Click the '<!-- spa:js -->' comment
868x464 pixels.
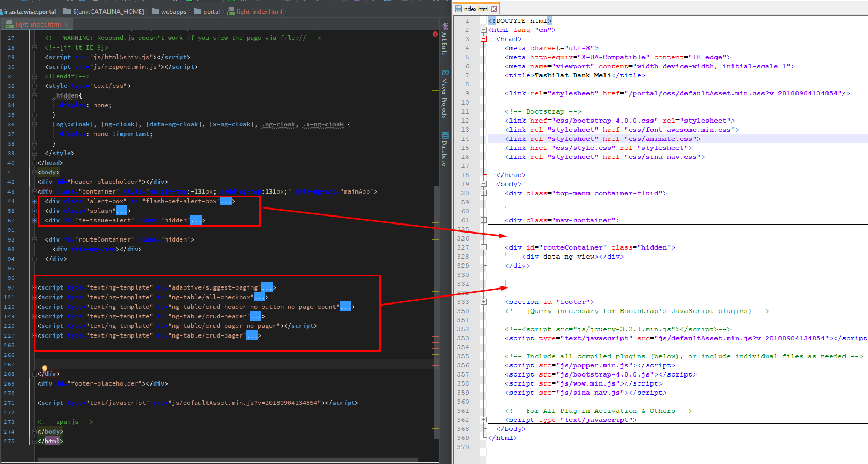click(x=66, y=422)
